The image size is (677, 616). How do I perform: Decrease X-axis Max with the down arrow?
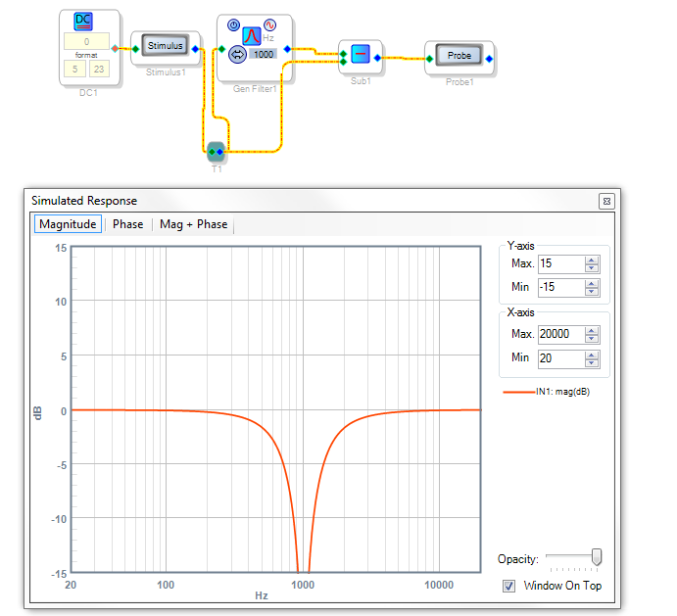(x=592, y=339)
